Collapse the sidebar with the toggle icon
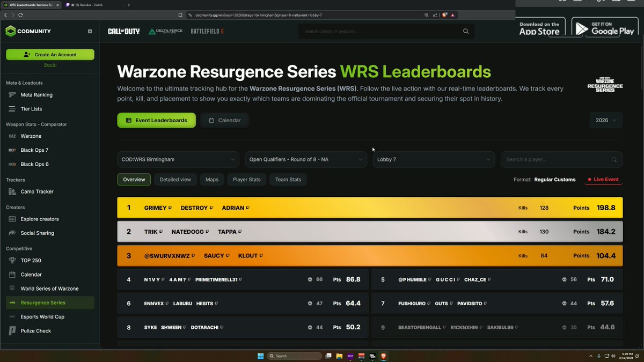The height and width of the screenshot is (362, 644). pyautogui.click(x=90, y=31)
